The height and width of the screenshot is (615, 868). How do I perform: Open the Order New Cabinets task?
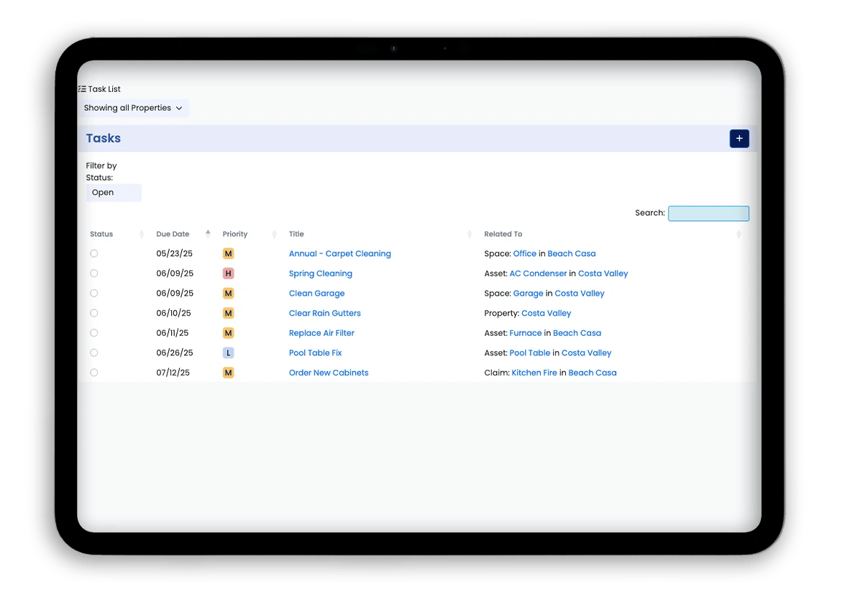[x=329, y=373]
